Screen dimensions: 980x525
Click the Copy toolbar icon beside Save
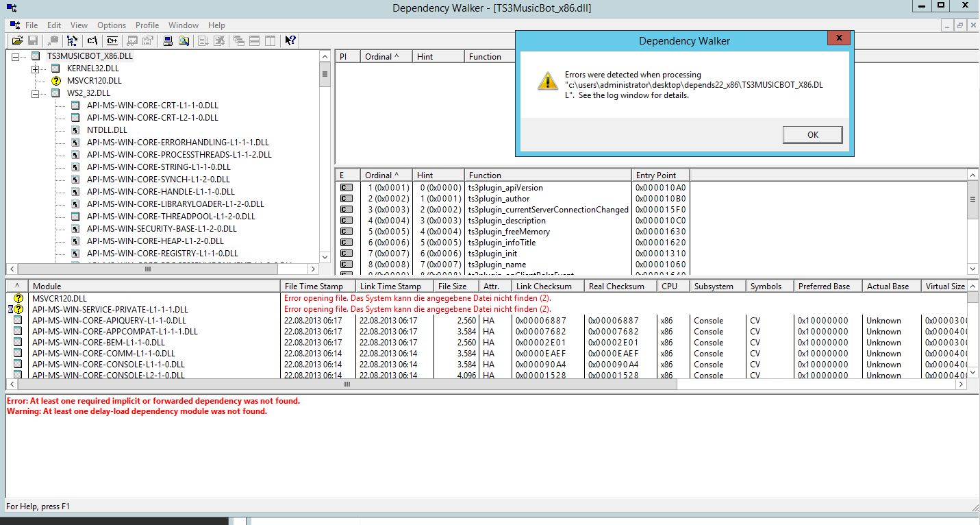click(52, 40)
